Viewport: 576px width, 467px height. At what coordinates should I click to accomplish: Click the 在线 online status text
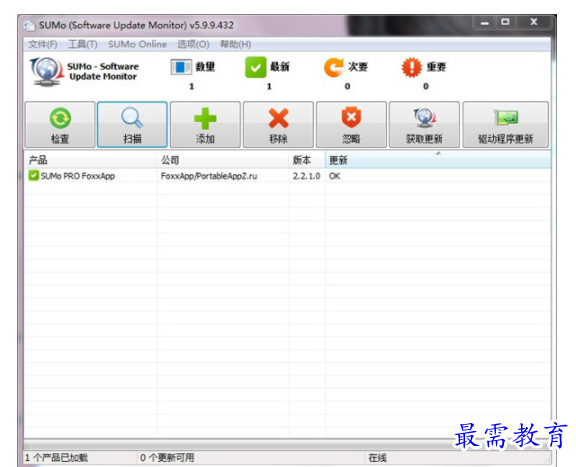378,458
